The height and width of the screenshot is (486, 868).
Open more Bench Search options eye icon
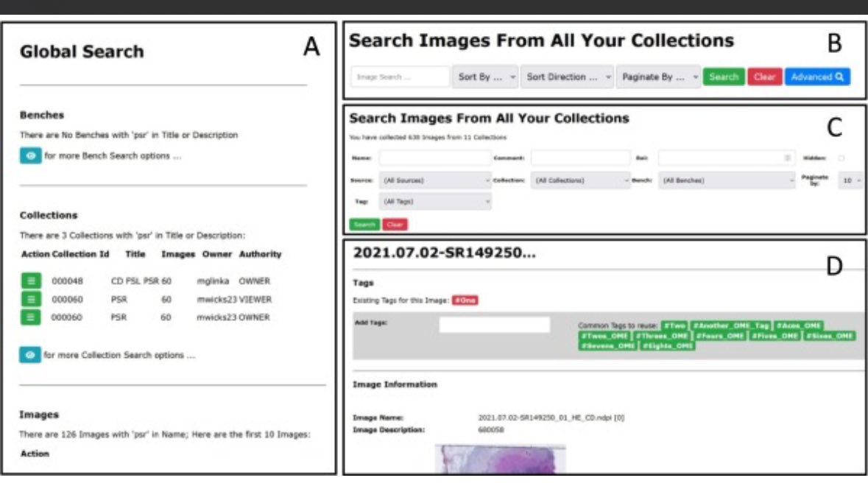pyautogui.click(x=30, y=155)
